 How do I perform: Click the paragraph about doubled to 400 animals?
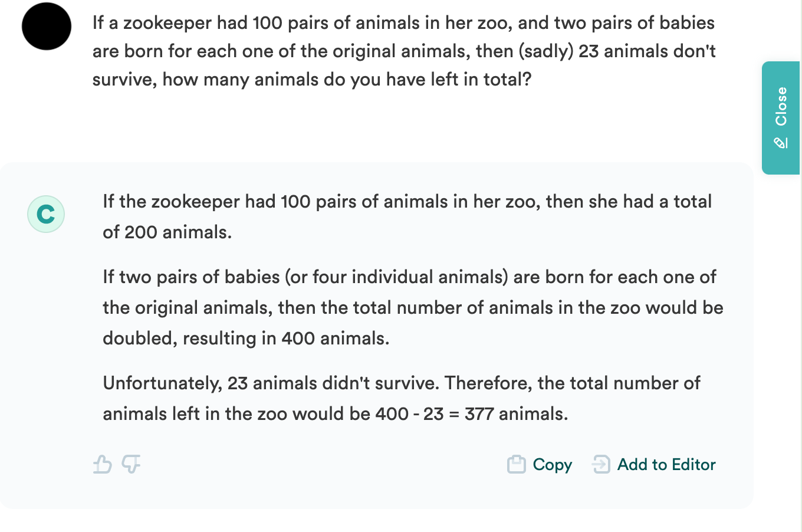coord(413,307)
